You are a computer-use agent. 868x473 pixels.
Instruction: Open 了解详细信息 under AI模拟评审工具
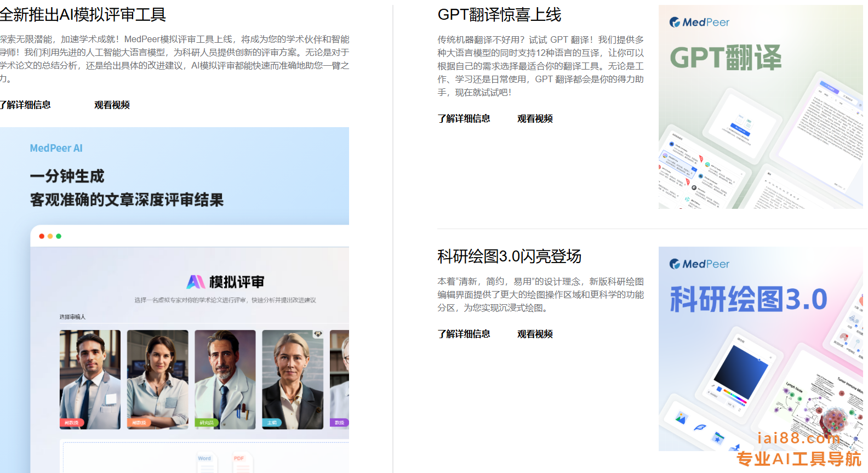click(25, 105)
